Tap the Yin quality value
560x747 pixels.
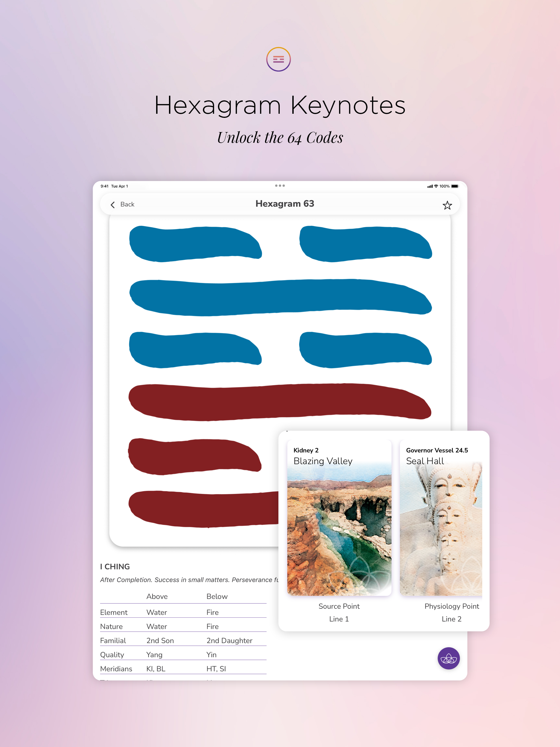point(211,655)
